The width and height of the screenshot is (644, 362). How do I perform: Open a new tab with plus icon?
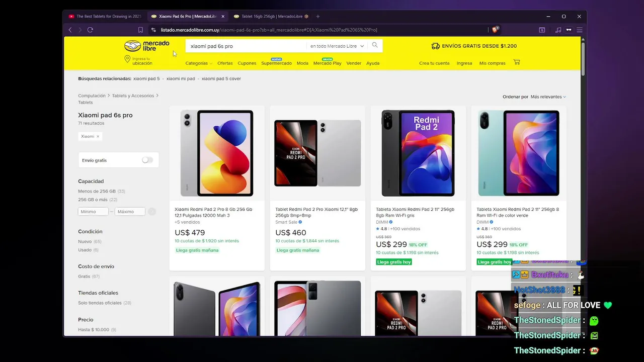click(317, 17)
